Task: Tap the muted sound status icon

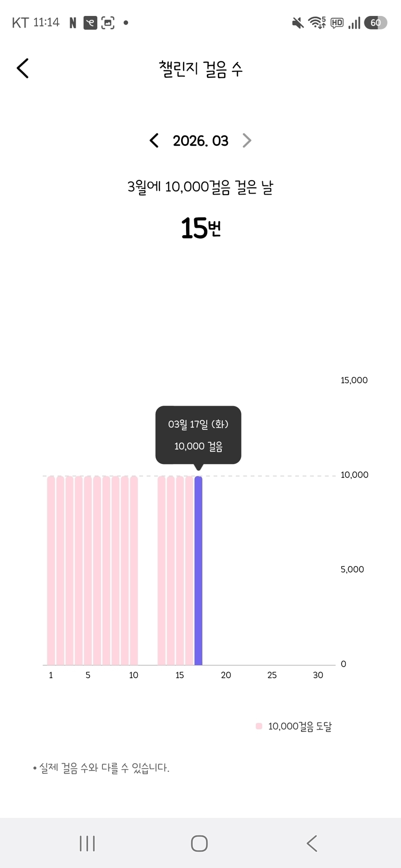Action: pyautogui.click(x=298, y=23)
